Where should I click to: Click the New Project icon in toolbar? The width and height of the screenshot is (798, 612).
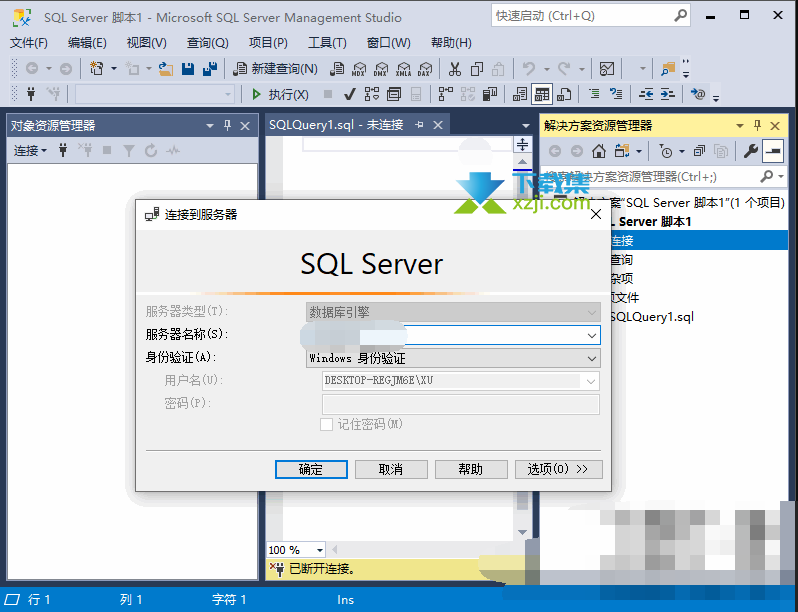96,68
